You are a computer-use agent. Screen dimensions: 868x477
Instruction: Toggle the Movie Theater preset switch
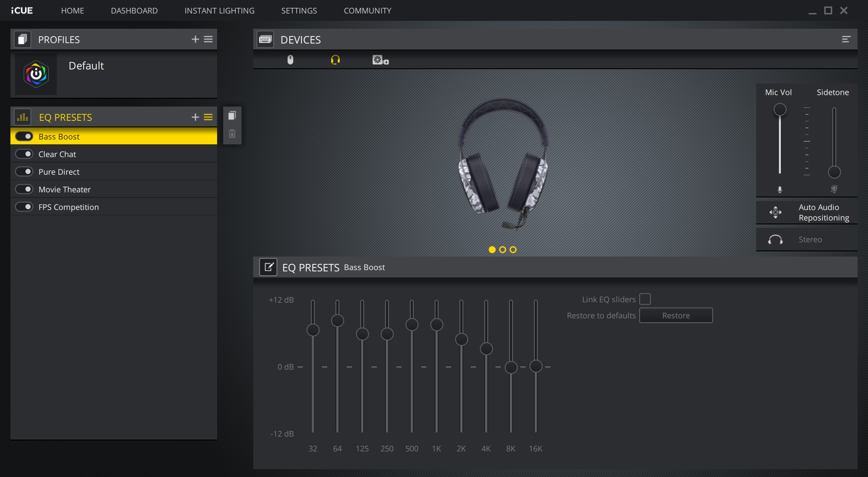click(24, 189)
